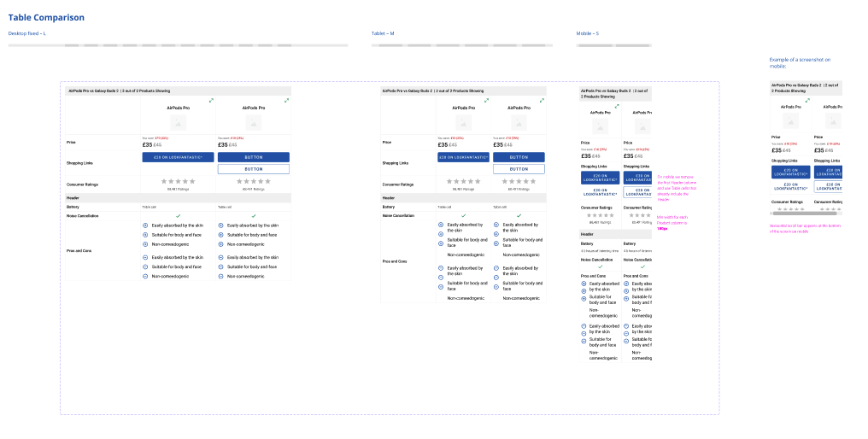Image resolution: width=868 pixels, height=439 pixels.
Task: Click the filled Lookfantastic button in Mobile's first product column
Action: click(600, 178)
